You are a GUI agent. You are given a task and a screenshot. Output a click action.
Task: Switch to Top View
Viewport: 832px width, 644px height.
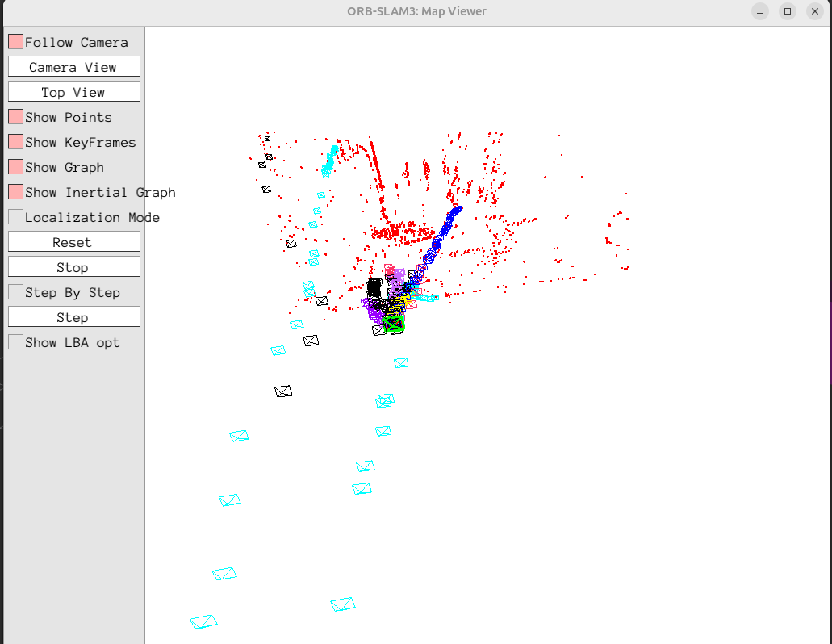coord(73,92)
